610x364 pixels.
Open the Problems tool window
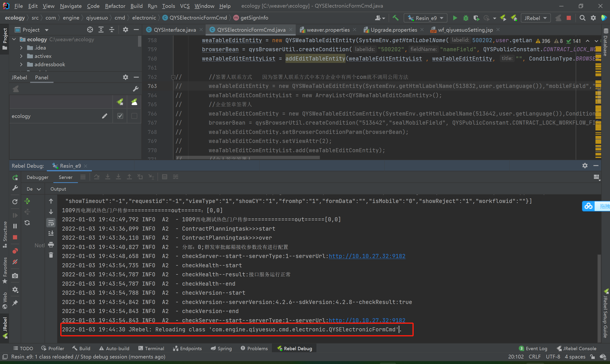click(254, 348)
